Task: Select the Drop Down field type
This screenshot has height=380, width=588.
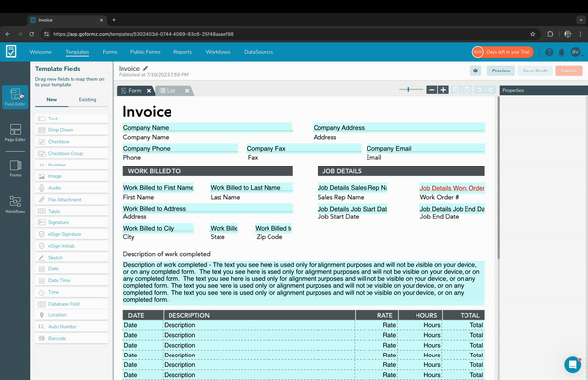Action: 72,130
